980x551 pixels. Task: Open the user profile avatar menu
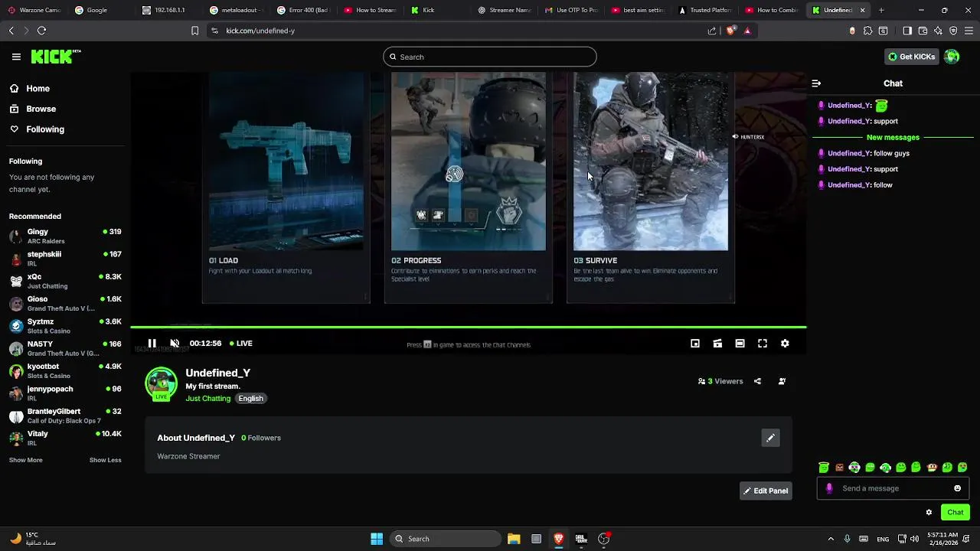(952, 57)
